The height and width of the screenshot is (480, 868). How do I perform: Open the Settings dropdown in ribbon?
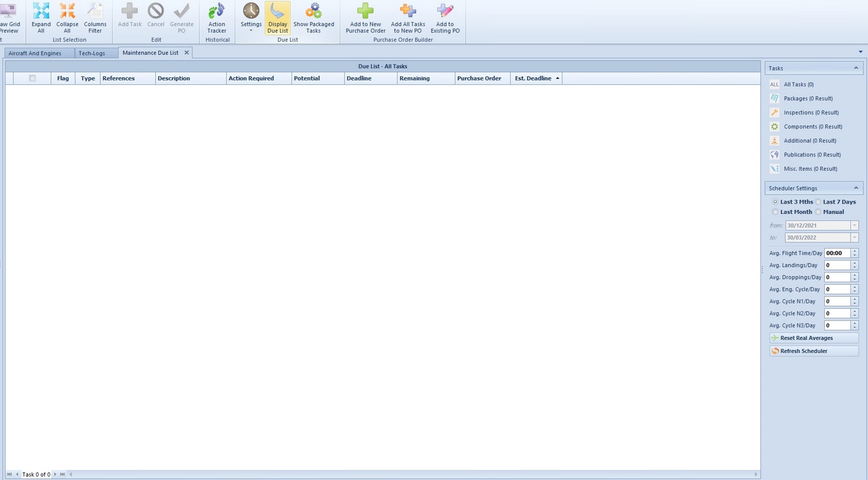coord(251,18)
